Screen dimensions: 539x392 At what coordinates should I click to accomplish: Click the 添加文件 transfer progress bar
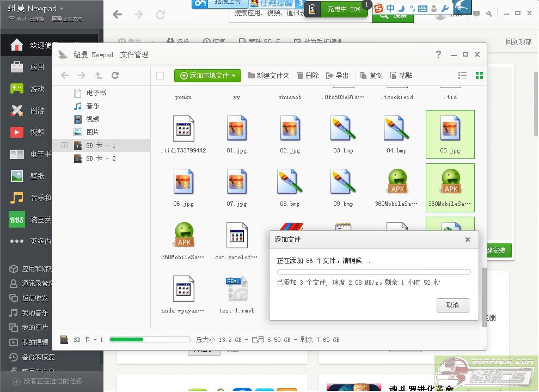click(373, 272)
